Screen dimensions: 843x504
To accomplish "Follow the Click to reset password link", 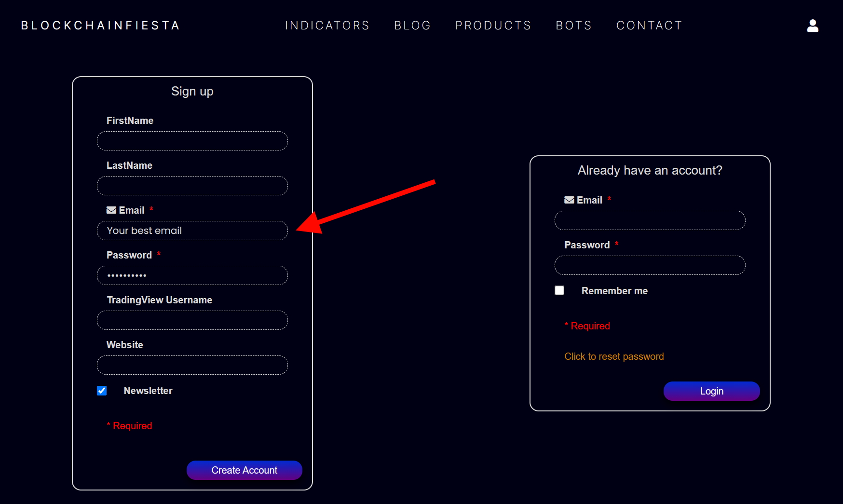I will tap(614, 356).
